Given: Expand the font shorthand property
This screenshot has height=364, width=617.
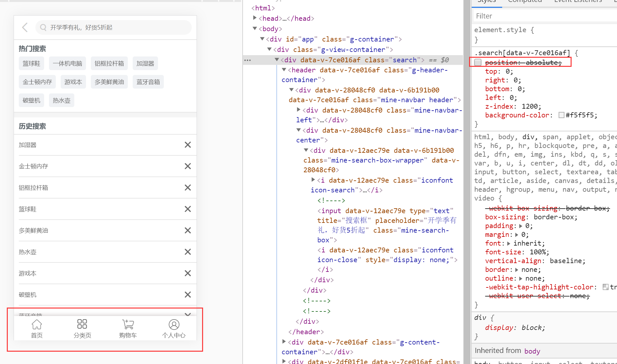Looking at the screenshot, I should pyautogui.click(x=509, y=244).
